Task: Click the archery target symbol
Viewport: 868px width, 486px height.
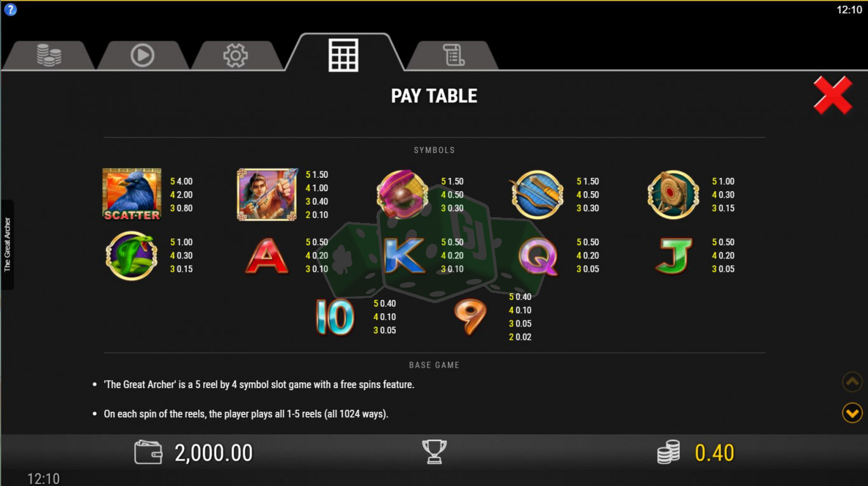Action: pyautogui.click(x=673, y=194)
